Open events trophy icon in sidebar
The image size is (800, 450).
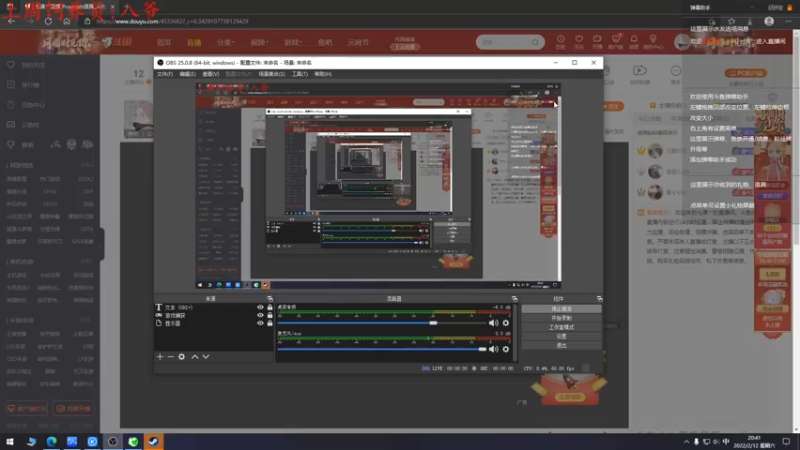pyautogui.click(x=11, y=144)
